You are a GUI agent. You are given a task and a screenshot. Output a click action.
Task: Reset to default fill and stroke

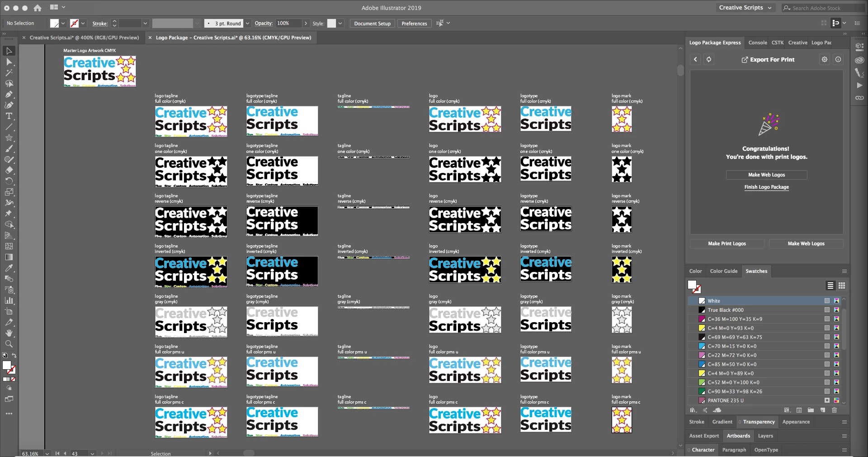(5, 355)
